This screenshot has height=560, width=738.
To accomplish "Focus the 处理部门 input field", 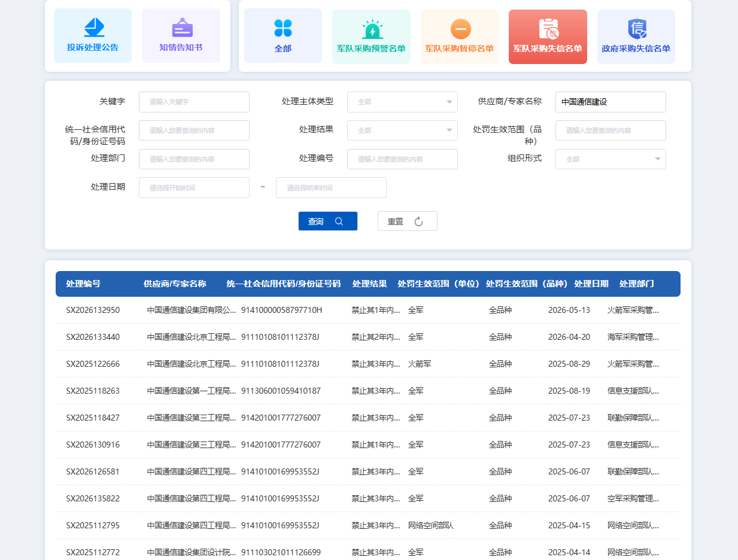I will (x=194, y=159).
